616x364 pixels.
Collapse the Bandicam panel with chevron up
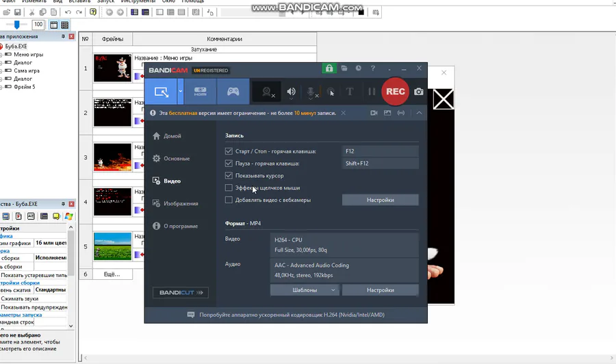point(419,113)
